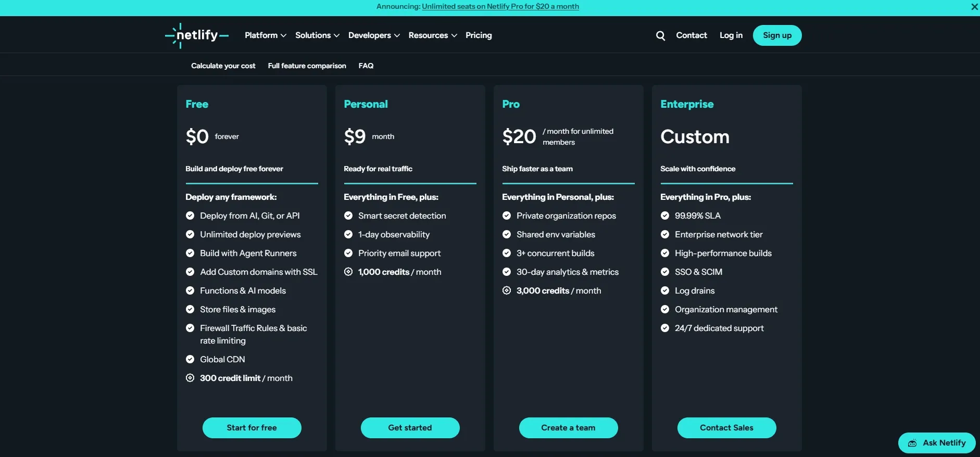Click the Start for free button
The height and width of the screenshot is (457, 980).
coord(252,428)
